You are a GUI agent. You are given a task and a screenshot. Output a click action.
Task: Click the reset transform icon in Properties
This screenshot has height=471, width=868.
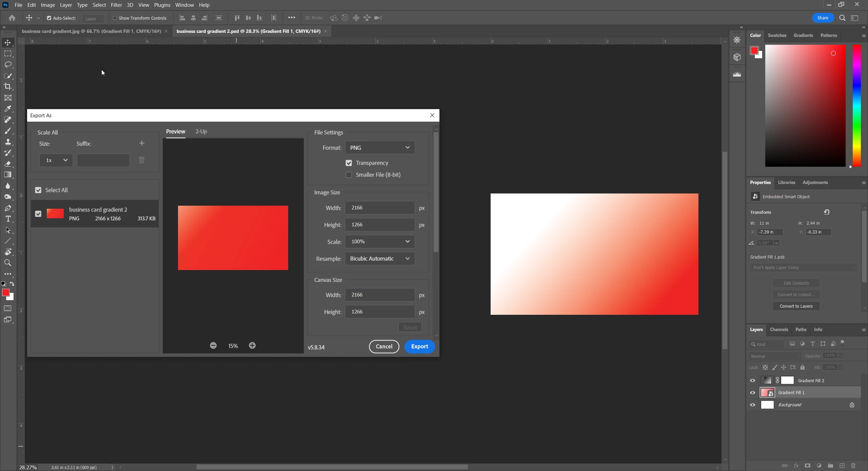[827, 212]
